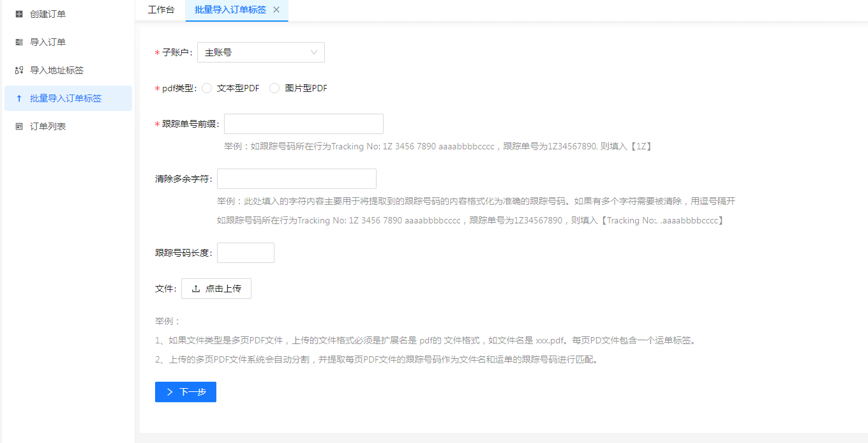
Task: Click the 创建订单 plus icon in sidebar
Action: click(x=19, y=14)
